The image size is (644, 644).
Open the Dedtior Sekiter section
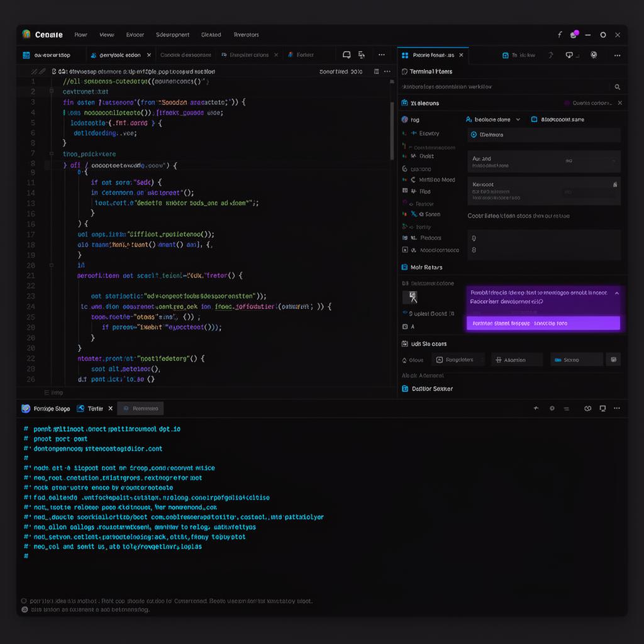(x=428, y=389)
